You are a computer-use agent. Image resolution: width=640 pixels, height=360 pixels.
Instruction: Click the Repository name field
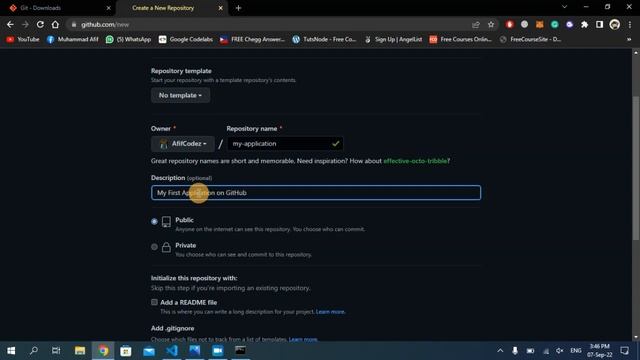[285, 144]
